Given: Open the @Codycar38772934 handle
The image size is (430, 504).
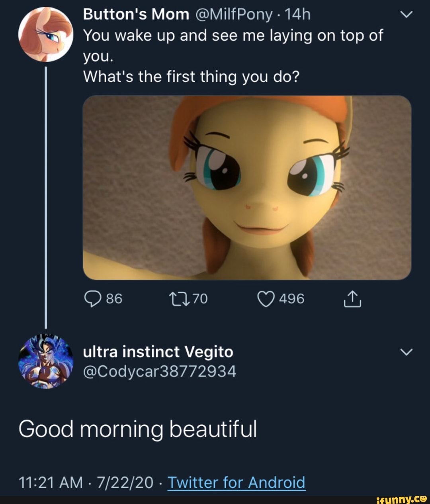Looking at the screenshot, I should [160, 371].
